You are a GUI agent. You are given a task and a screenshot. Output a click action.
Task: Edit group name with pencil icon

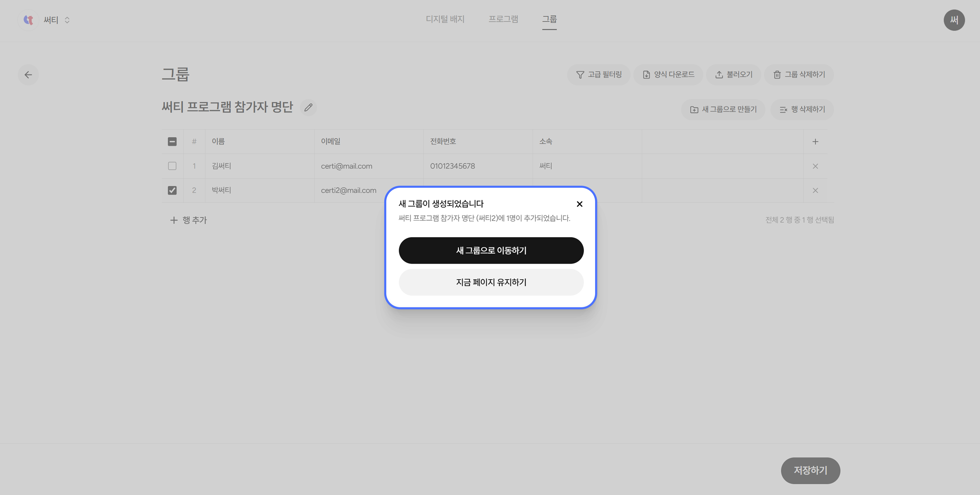point(308,107)
